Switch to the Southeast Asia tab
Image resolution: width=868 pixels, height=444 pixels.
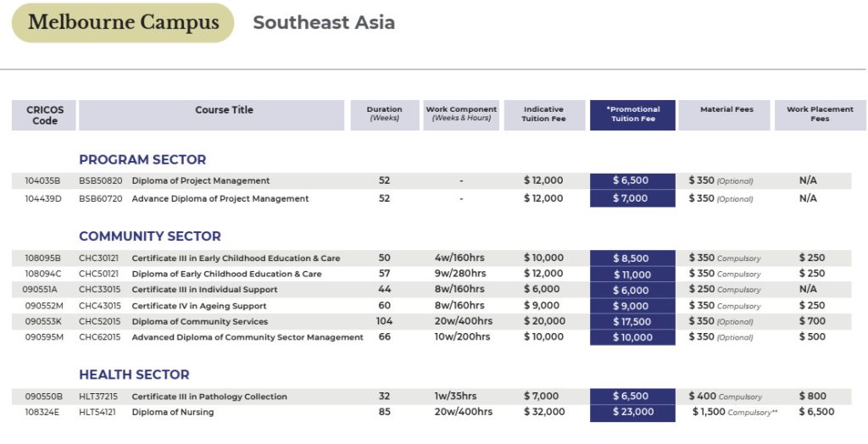pyautogui.click(x=323, y=23)
